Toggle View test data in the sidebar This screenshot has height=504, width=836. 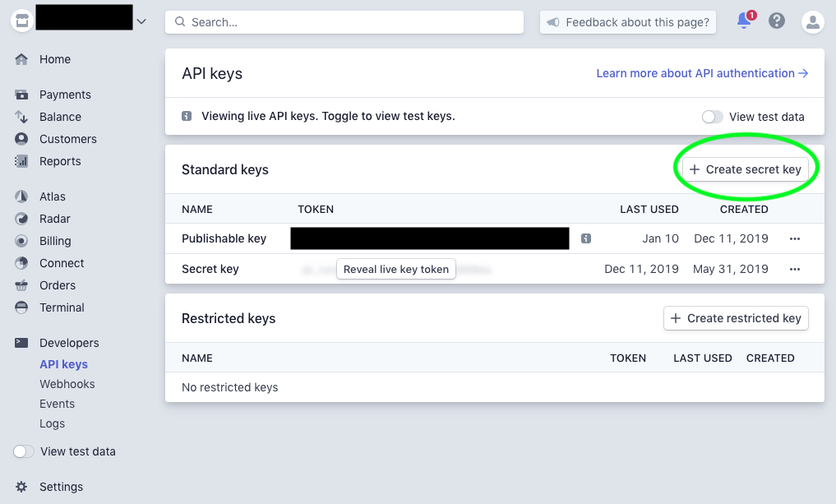pos(24,451)
